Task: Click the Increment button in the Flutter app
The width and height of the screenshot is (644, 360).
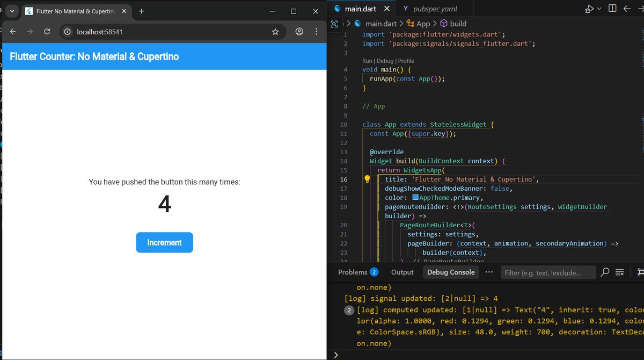Action: point(164,242)
